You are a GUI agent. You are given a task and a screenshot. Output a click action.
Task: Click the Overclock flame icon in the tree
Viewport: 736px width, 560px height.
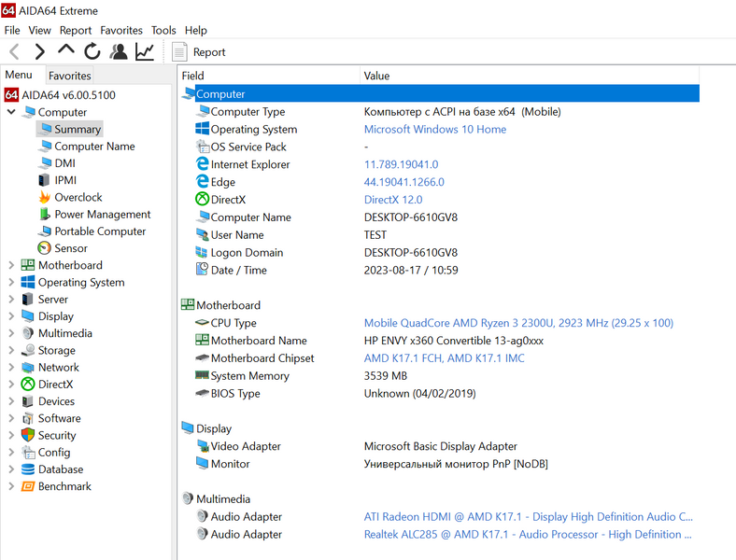[x=45, y=198]
